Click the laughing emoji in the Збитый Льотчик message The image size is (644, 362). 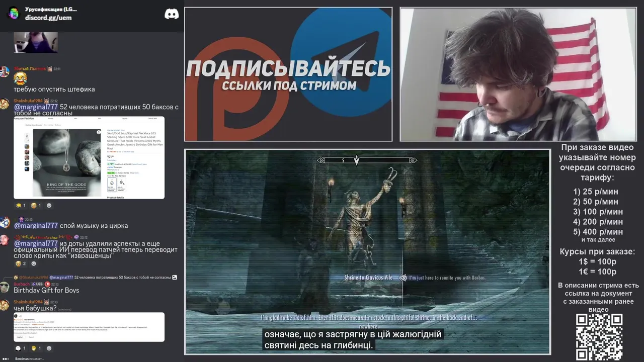(x=20, y=78)
